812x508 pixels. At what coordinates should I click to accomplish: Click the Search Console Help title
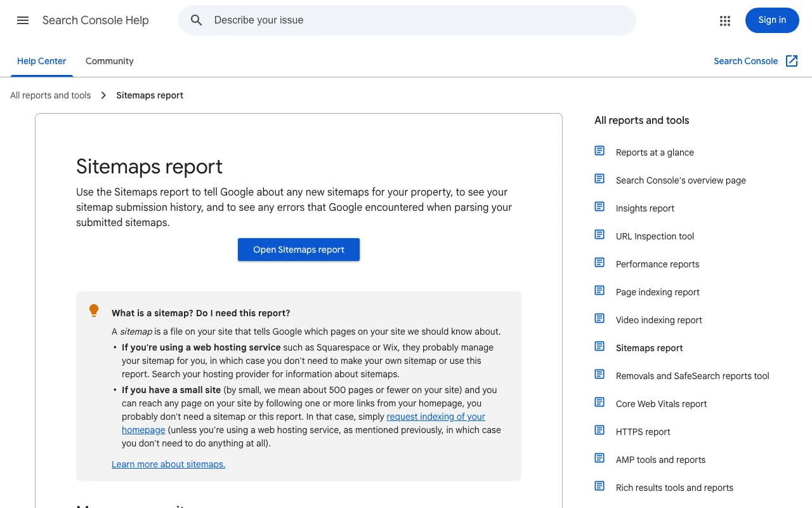coord(96,20)
